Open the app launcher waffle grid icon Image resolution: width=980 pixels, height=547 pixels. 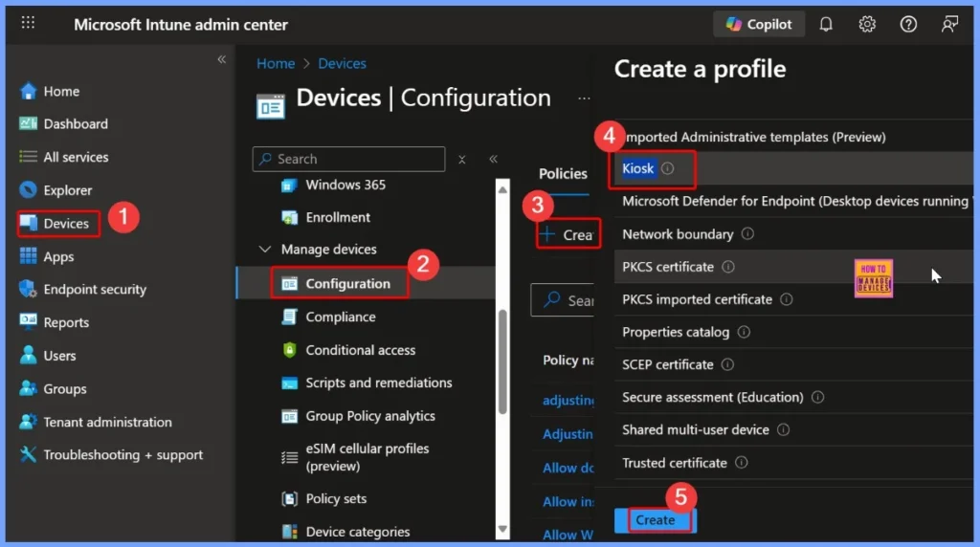pos(28,24)
